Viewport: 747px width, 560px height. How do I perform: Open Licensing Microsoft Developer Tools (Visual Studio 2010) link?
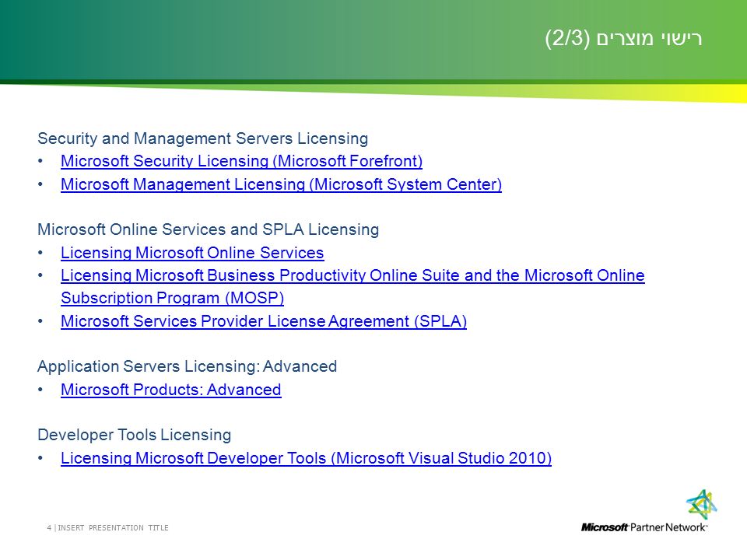(307, 458)
